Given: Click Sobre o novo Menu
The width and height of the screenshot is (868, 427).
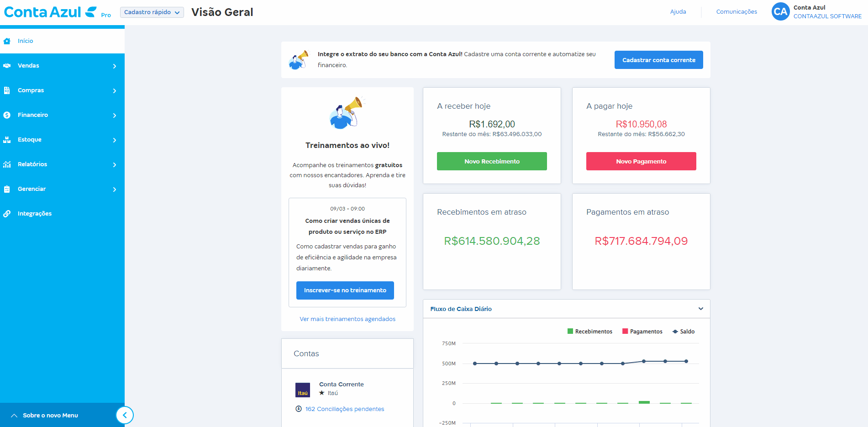Looking at the screenshot, I should point(50,416).
